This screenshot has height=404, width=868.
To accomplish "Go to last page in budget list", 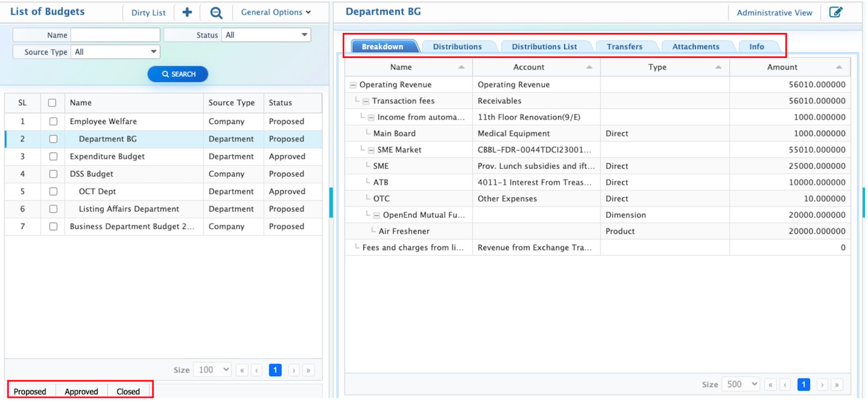I will [x=308, y=370].
